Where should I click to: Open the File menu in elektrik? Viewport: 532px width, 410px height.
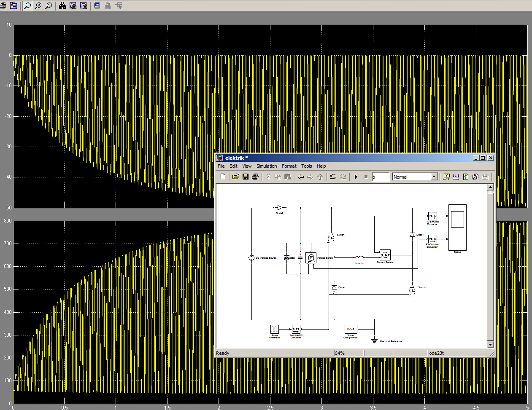click(x=221, y=166)
